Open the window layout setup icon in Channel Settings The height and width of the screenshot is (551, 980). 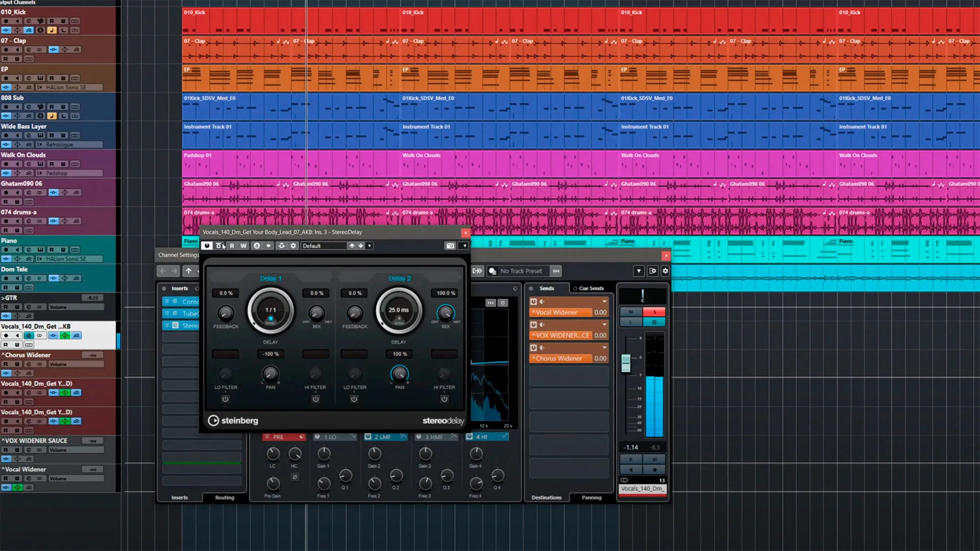(x=653, y=271)
